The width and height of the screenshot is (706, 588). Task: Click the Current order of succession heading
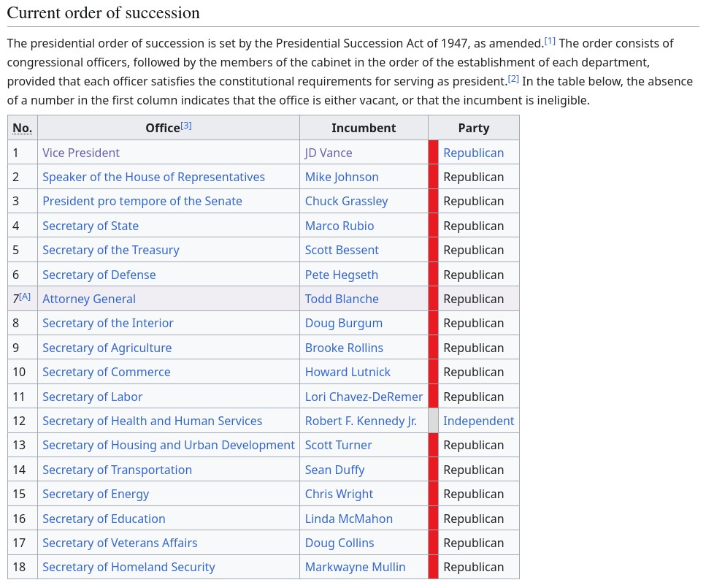[x=104, y=12]
